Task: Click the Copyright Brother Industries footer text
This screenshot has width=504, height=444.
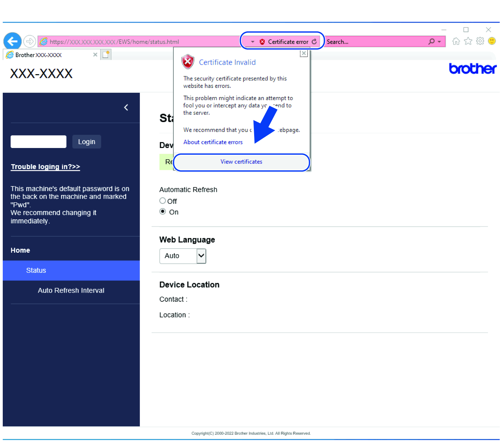Action: click(x=251, y=433)
